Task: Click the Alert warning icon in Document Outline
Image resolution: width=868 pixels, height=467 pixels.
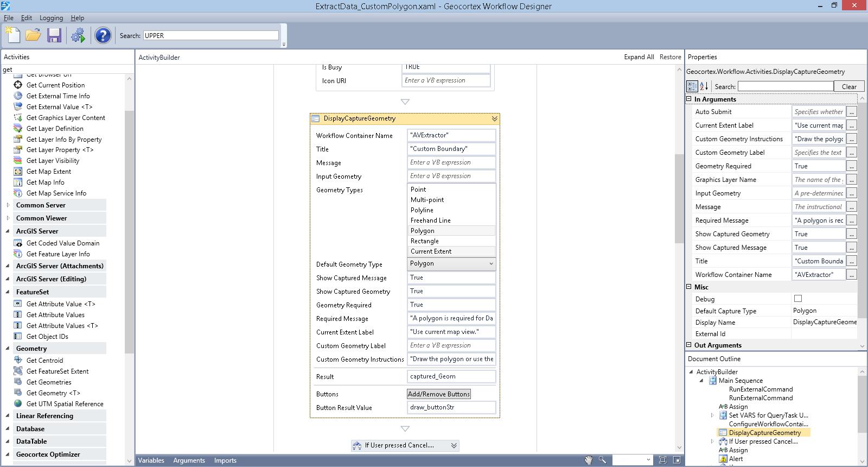Action: pyautogui.click(x=723, y=459)
